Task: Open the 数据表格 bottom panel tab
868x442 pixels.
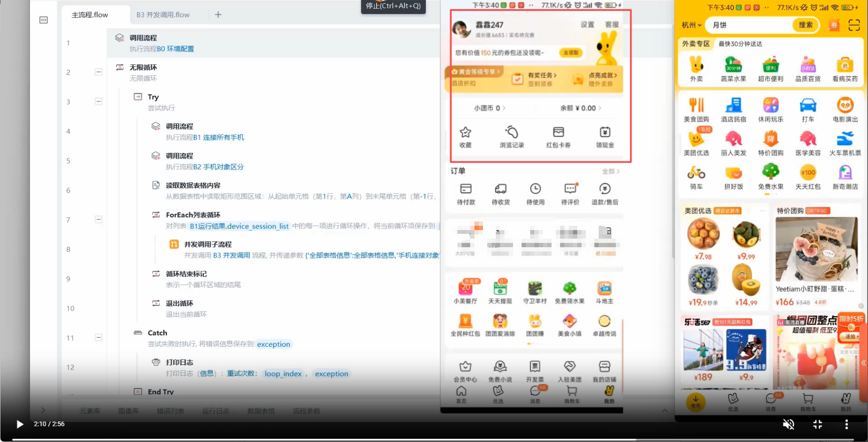Action: tap(261, 411)
